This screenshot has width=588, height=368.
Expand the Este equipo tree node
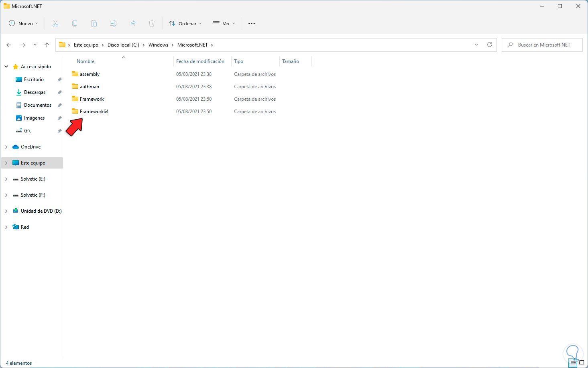point(6,163)
